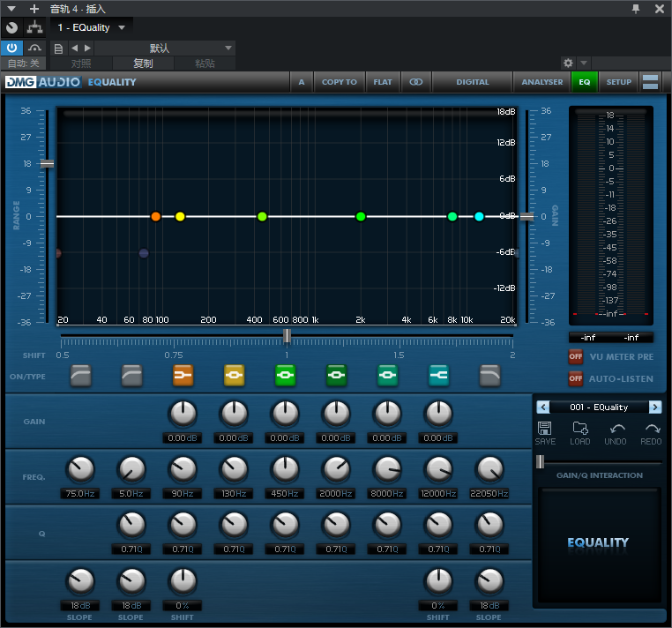This screenshot has height=628, width=672.
Task: Click the green 2000Hz band node
Action: (x=361, y=216)
